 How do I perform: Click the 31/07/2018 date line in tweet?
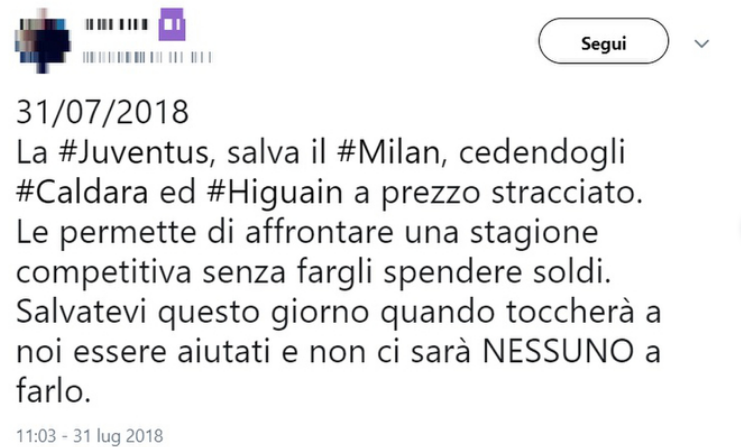click(x=103, y=114)
